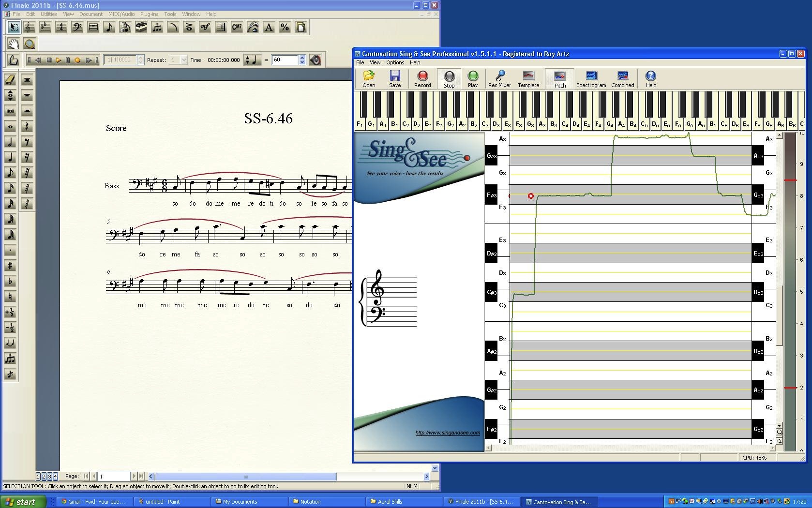Viewport: 812px width, 508px height.
Task: Select the Lyrics quill tool
Action: tap(253, 28)
